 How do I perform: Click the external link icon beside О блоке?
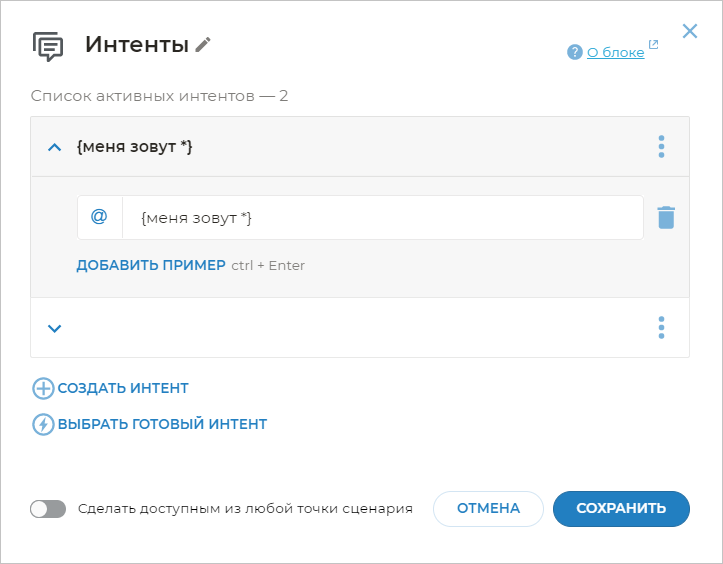(654, 45)
